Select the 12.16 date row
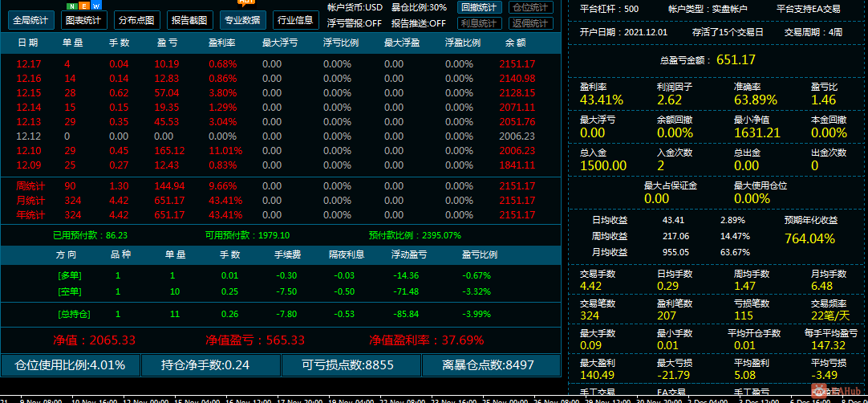The width and height of the screenshot is (868, 403). coord(280,78)
